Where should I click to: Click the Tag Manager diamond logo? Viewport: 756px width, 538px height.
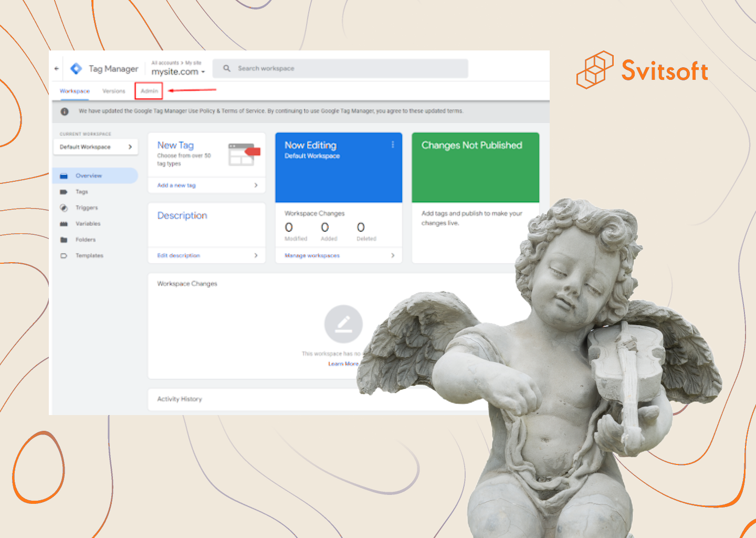pyautogui.click(x=76, y=69)
